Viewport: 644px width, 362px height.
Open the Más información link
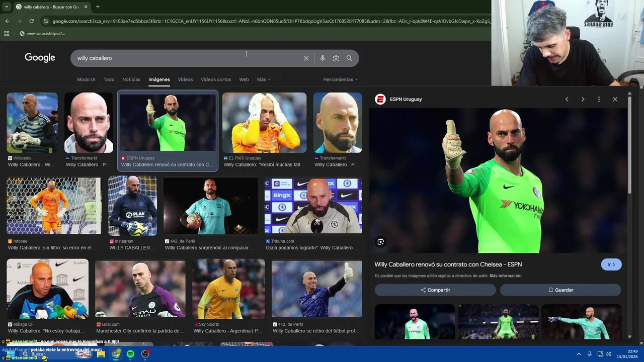tap(505, 276)
